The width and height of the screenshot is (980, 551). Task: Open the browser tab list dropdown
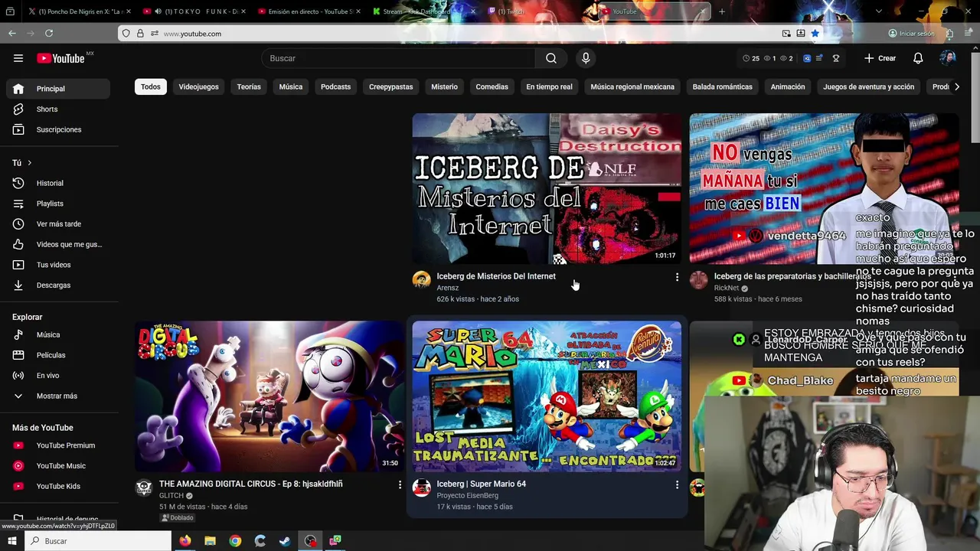click(878, 11)
